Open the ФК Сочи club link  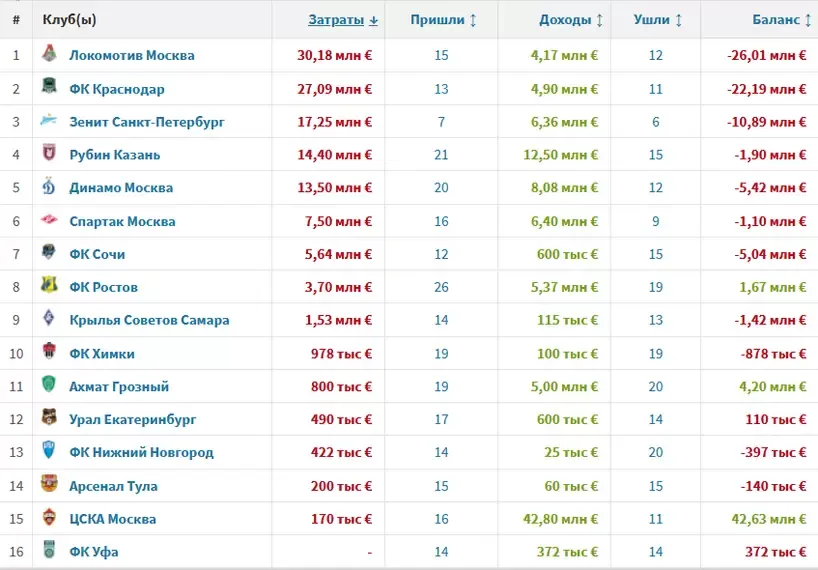pos(98,254)
